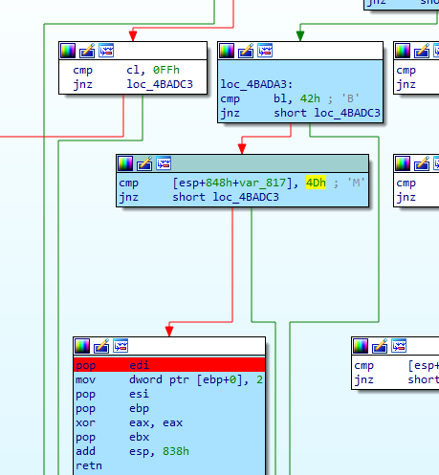Click color icon of the node right of var_817 node
This screenshot has height=475, width=439.
click(403, 164)
